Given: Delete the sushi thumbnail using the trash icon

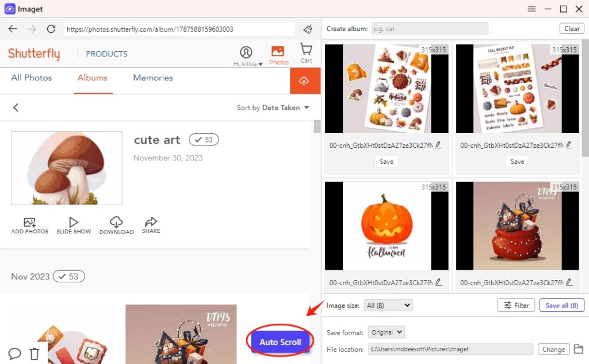Looking at the screenshot, I should click(x=35, y=354).
